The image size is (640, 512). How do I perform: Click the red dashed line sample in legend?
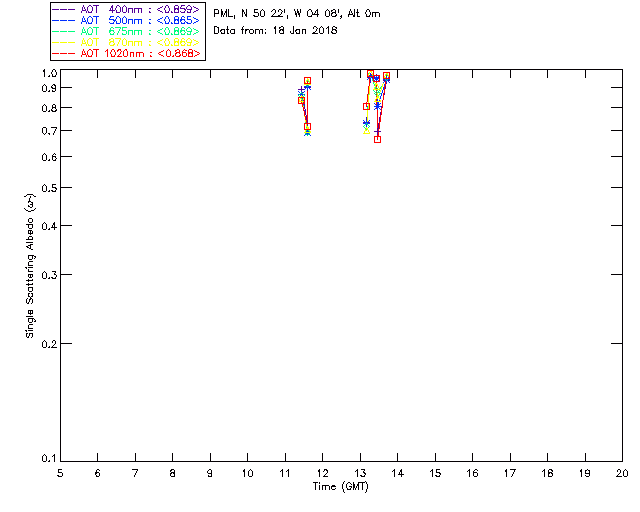[64, 53]
